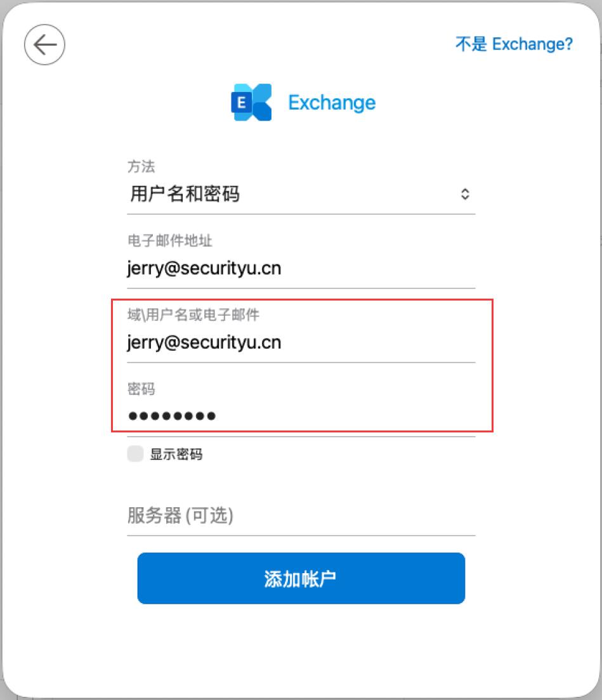The height and width of the screenshot is (700, 602).
Task: Click the 显示密码 label text
Action: coord(176,454)
